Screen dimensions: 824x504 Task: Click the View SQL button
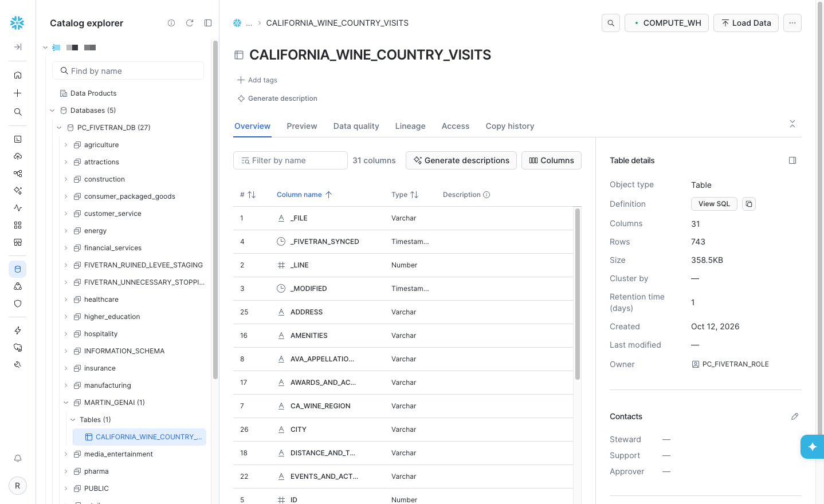point(714,204)
